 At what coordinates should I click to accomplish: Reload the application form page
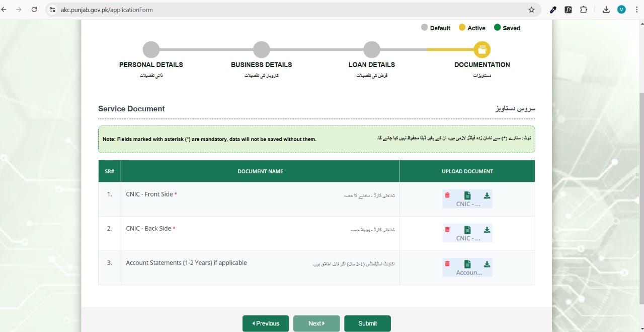[34, 9]
